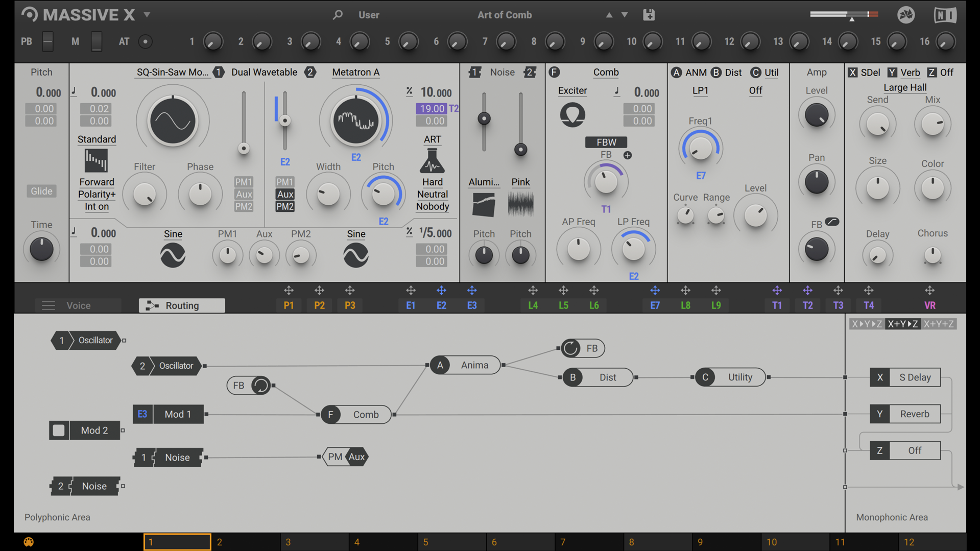Click the Comb F node in routing

356,415
